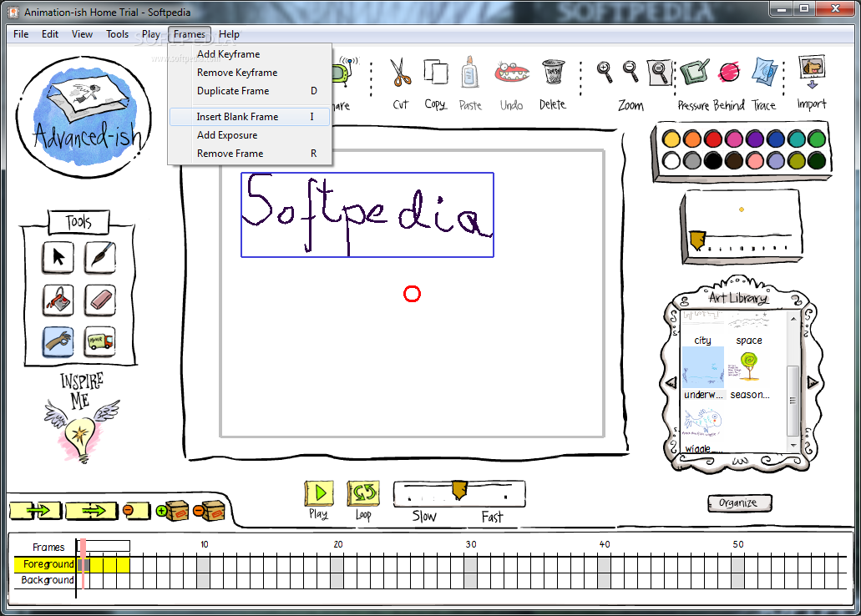This screenshot has height=616, width=861.
Task: Click the Advanced-ish level logo
Action: [84, 116]
